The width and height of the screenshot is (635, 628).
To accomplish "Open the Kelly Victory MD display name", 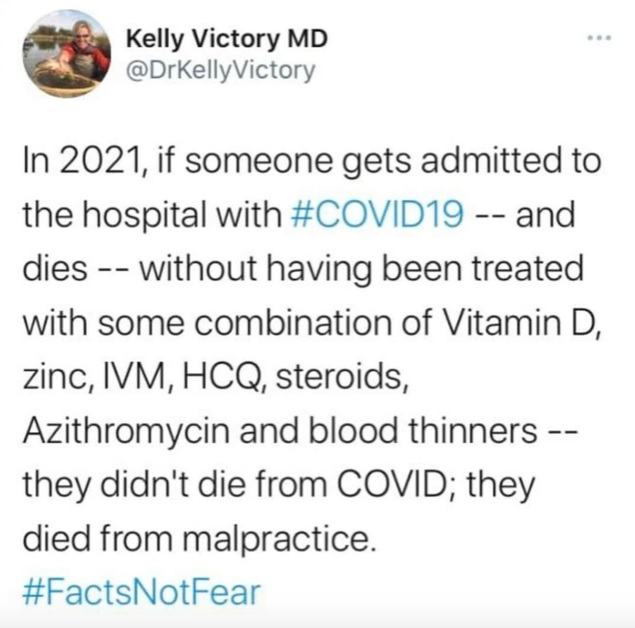I will click(x=227, y=39).
